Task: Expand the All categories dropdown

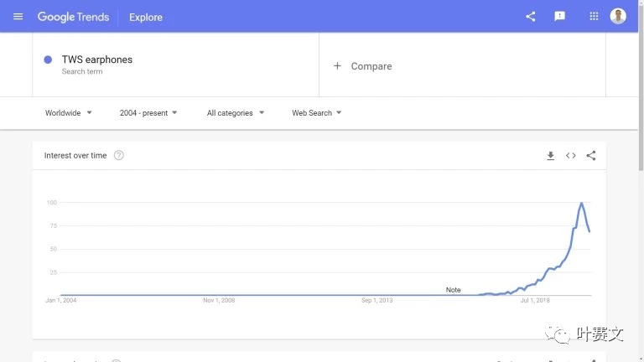Action: point(236,113)
